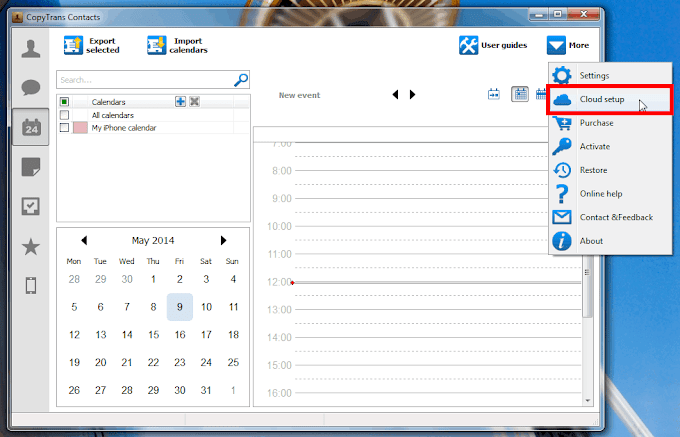Click the schedule vertical scrollbar thumb
This screenshot has width=680, height=437.
coord(587,286)
